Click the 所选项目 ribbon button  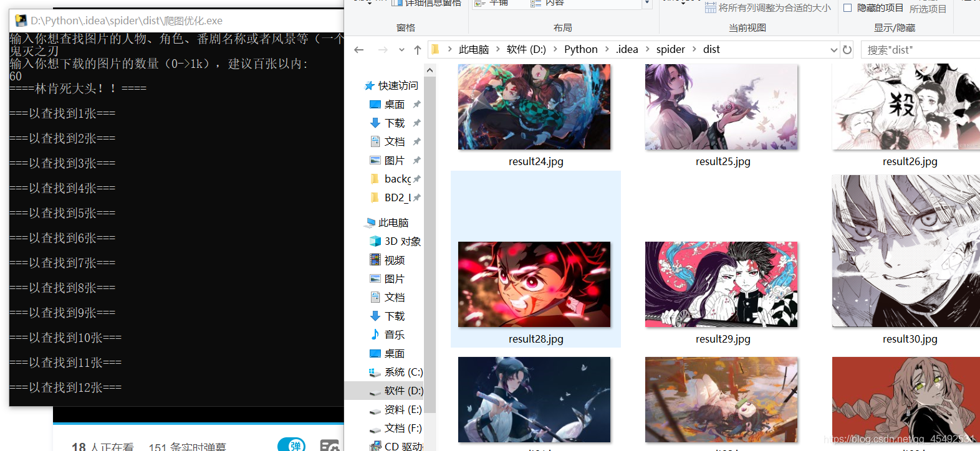pos(928,8)
